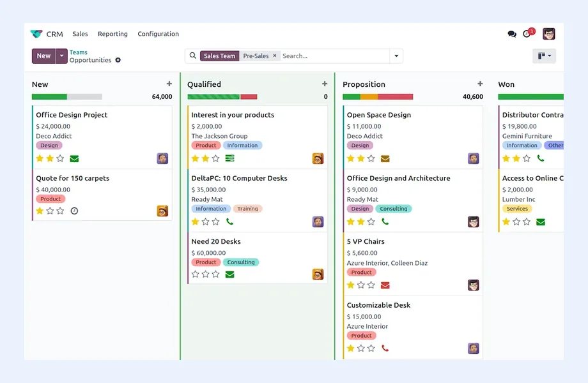This screenshot has height=383, width=588.
Task: Add a quick opportunity in New column
Action: [169, 84]
